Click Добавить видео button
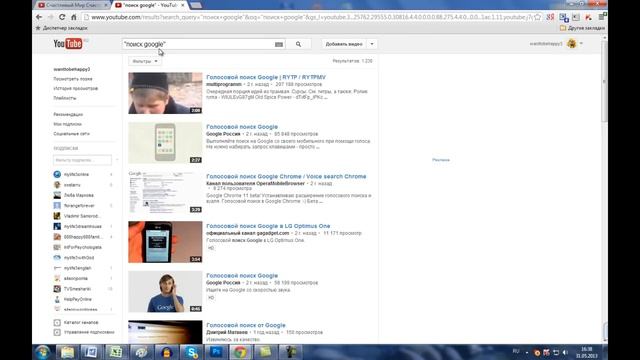Image resolution: width=640 pixels, height=360 pixels. [344, 44]
